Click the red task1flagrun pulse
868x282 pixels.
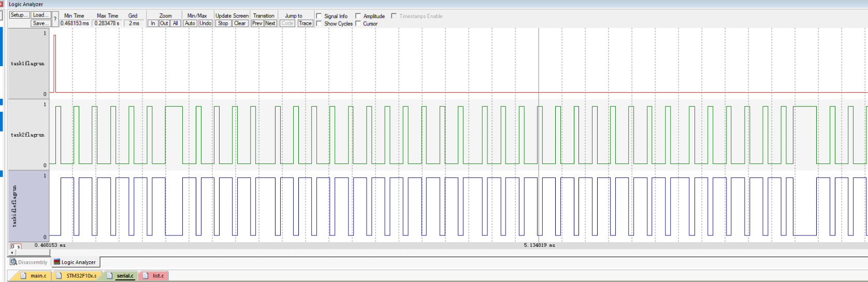(x=54, y=63)
